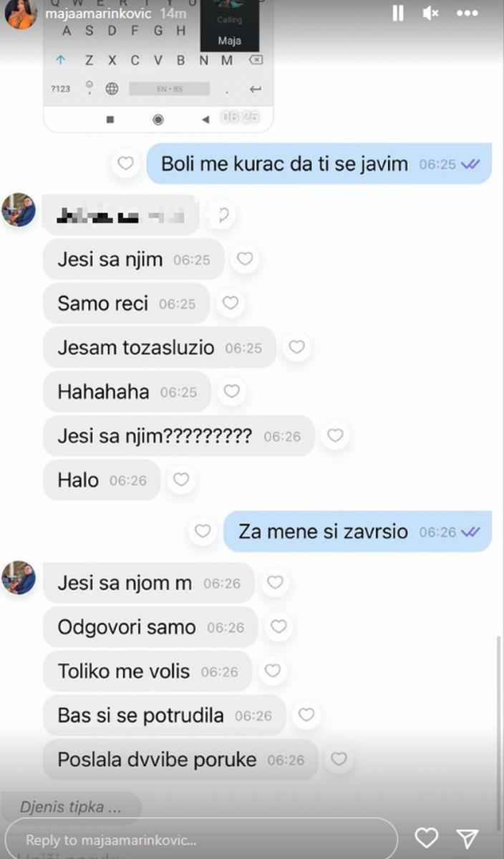Heart the 'Hahahaha' message
The height and width of the screenshot is (859, 504).
[231, 392]
